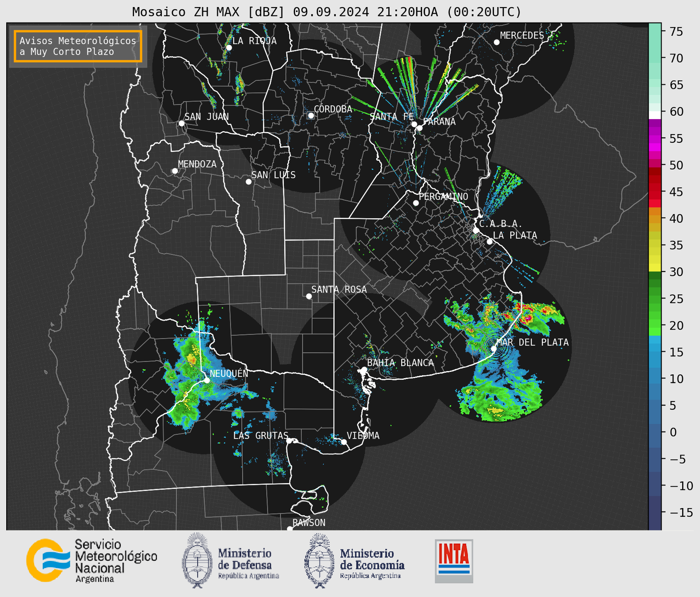
Task: Select the Mar del Plata city marker dot
Action: coord(494,349)
